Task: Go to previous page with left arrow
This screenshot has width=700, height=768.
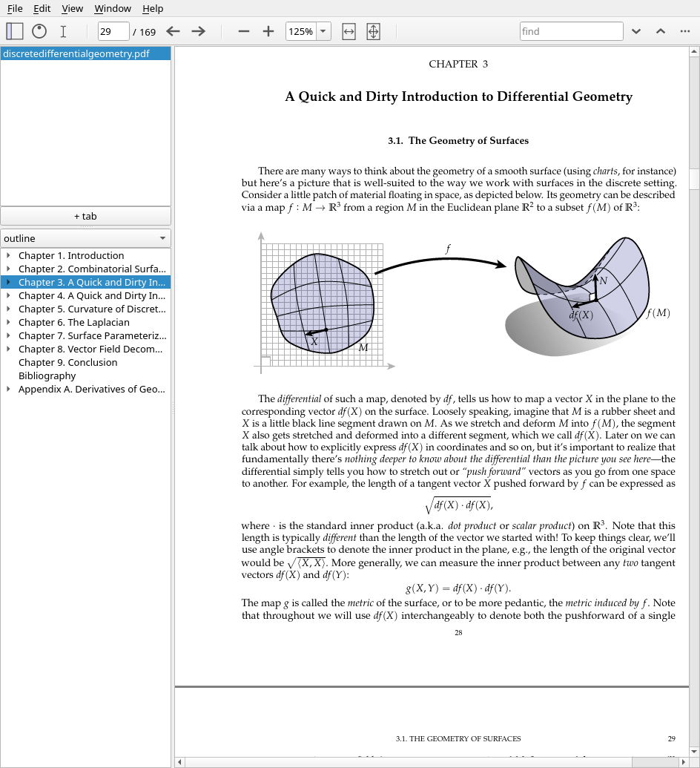Action: (173, 31)
